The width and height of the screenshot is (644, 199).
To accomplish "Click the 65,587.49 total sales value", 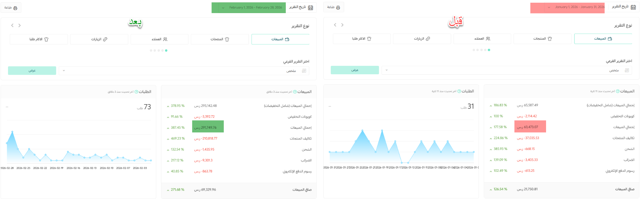I will pyautogui.click(x=528, y=105).
